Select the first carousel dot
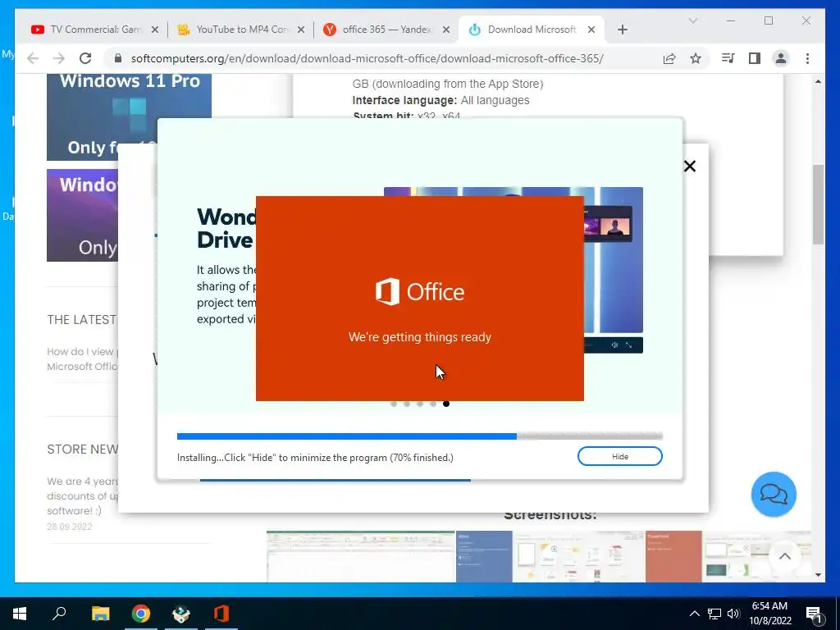 [394, 404]
